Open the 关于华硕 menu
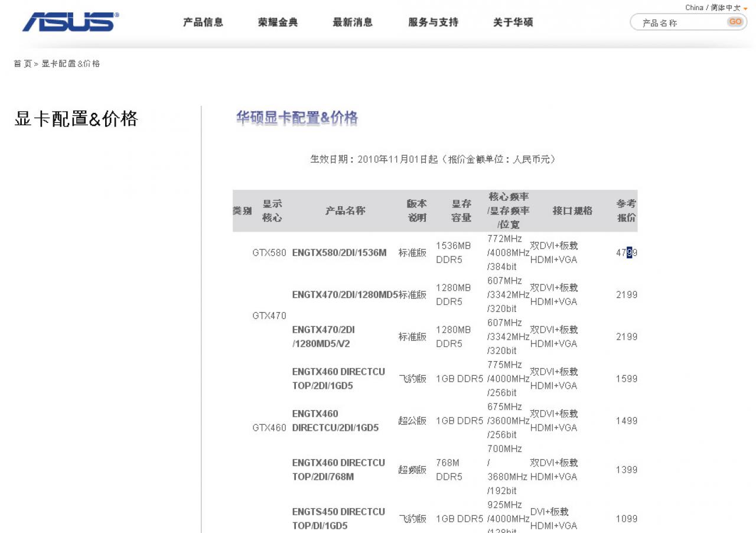756x533 pixels. 513,22
